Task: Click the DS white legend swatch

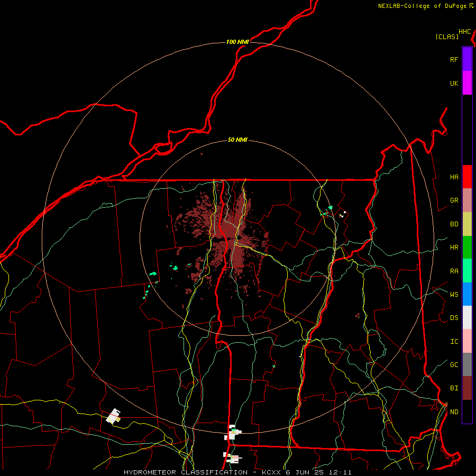Action: (x=467, y=317)
